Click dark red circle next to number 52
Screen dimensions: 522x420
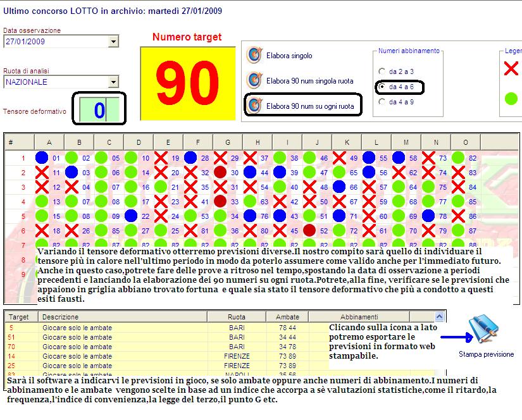309,230
